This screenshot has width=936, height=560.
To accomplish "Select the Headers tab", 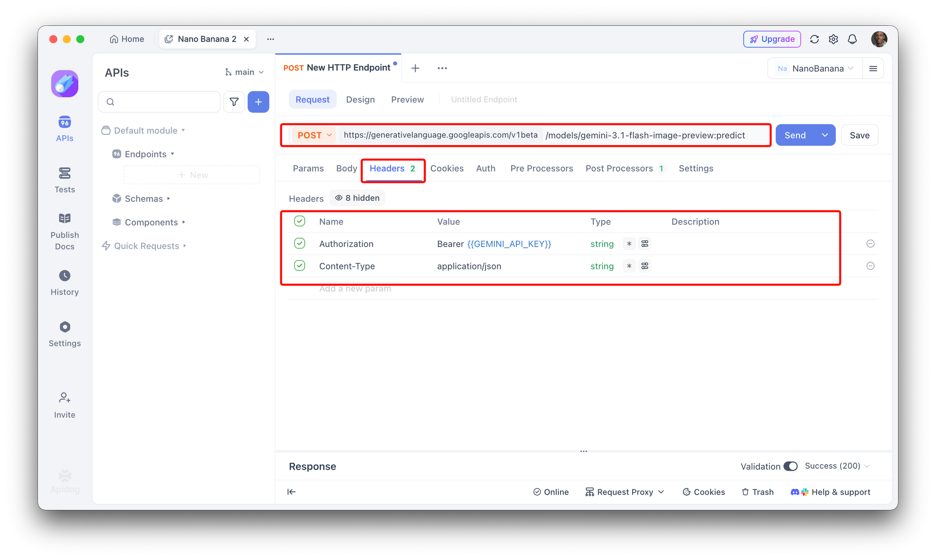I will click(x=393, y=169).
